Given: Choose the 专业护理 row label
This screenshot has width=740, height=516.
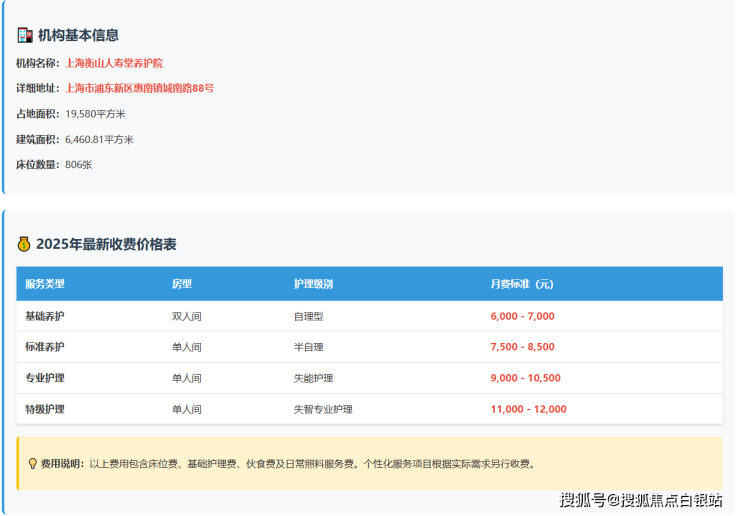Looking at the screenshot, I should [x=45, y=378].
